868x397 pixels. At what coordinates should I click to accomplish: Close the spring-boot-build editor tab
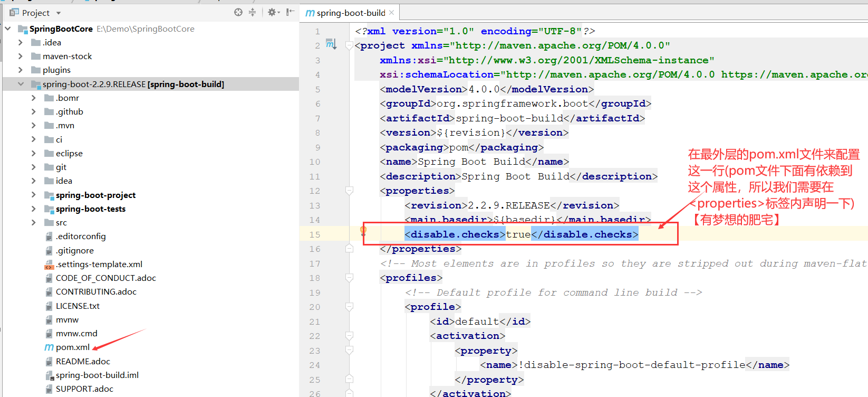pyautogui.click(x=391, y=13)
